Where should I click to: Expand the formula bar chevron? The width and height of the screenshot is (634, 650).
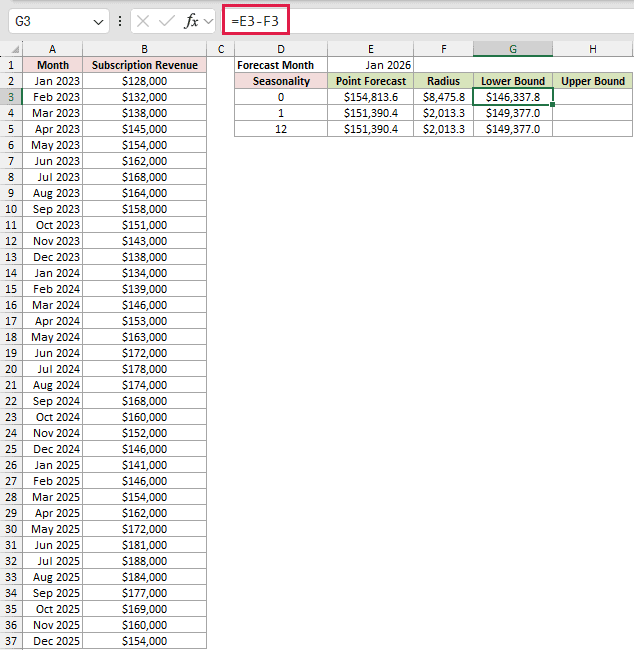[209, 21]
